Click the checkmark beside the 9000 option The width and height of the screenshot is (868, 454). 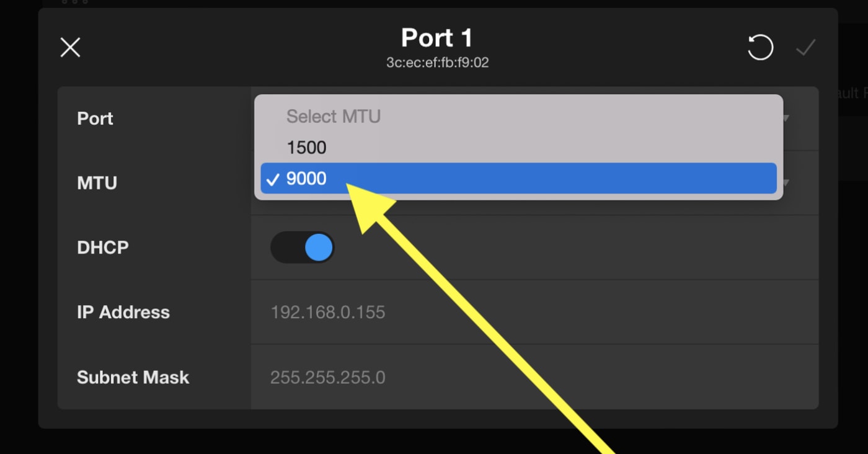(x=272, y=179)
